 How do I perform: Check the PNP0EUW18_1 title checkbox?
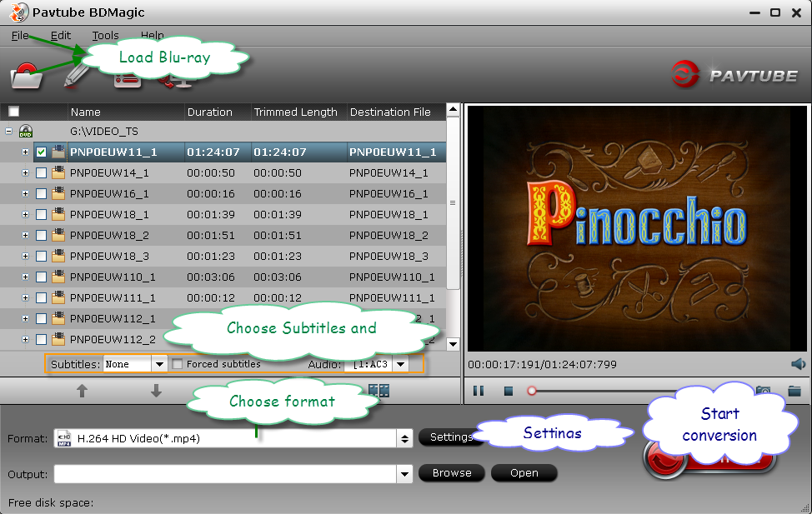[42, 214]
